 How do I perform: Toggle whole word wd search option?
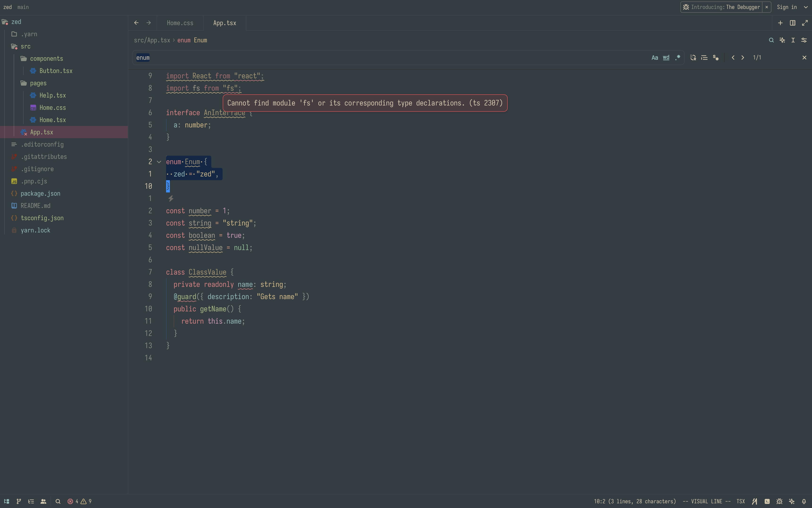click(666, 58)
